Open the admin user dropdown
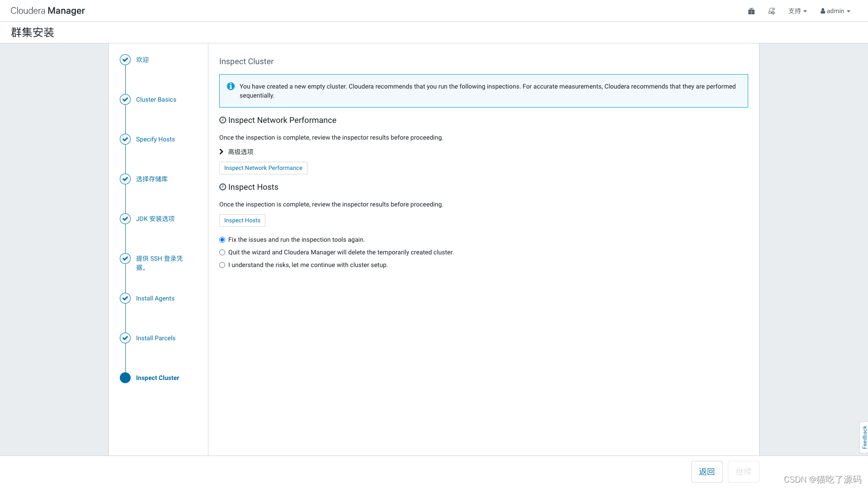 point(835,11)
